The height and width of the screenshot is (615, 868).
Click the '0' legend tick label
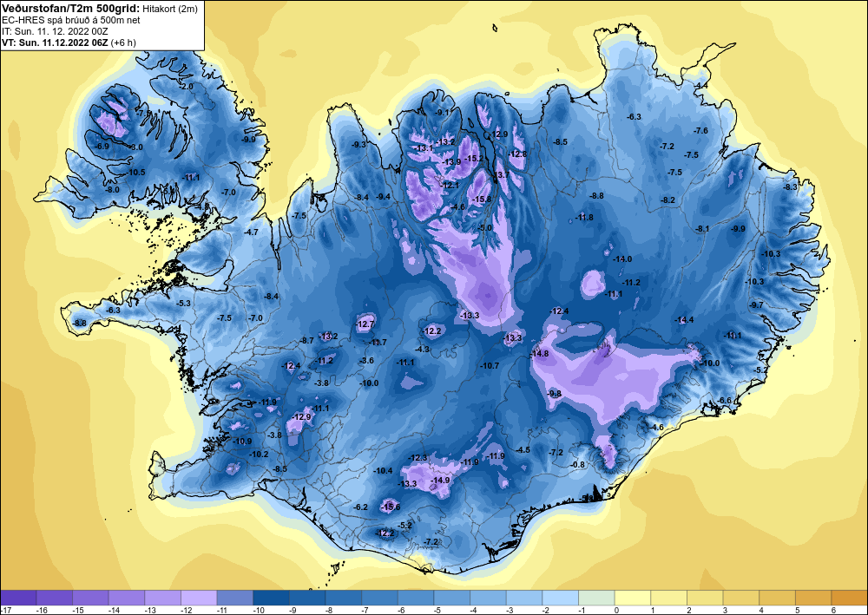[616, 610]
